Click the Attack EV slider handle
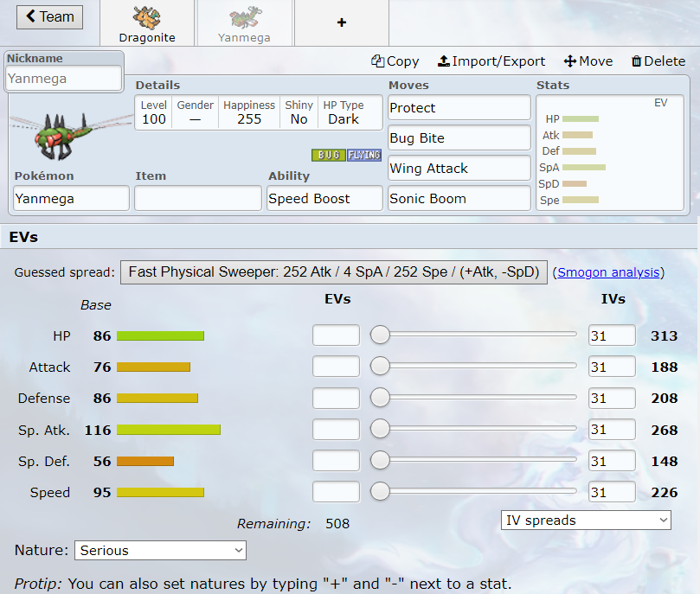The height and width of the screenshot is (594, 700). click(x=381, y=366)
